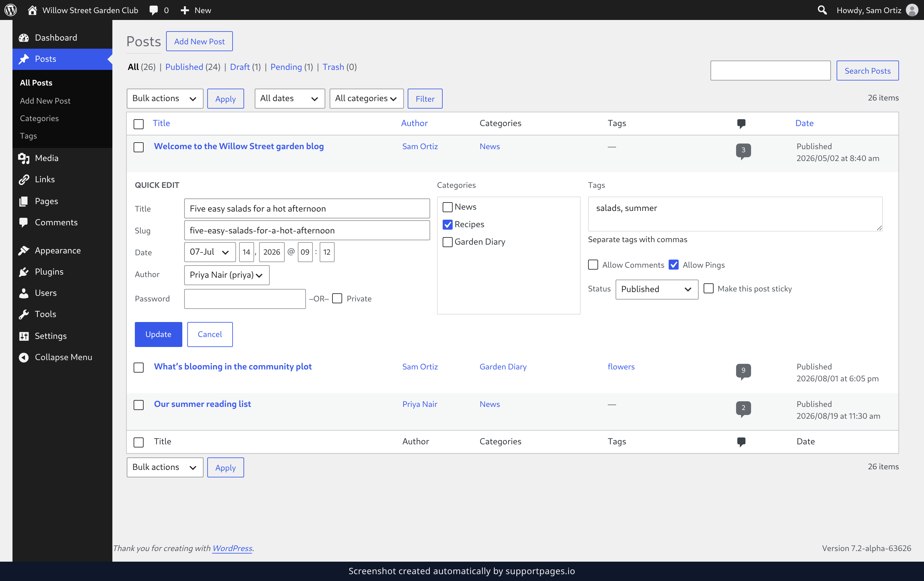Click the Pages icon in sidebar
Viewport: 924px width, 581px height.
(x=24, y=201)
